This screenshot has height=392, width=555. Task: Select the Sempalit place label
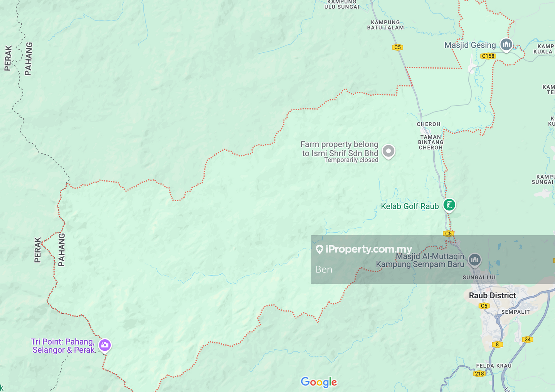(x=515, y=312)
